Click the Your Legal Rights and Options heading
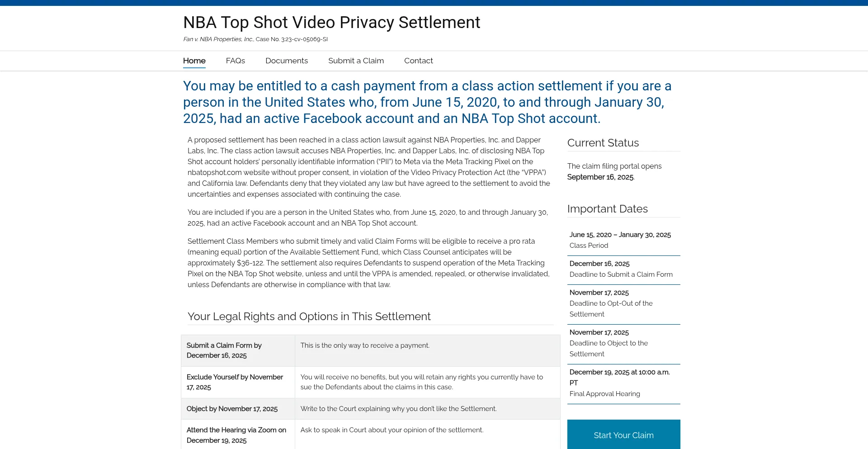This screenshot has height=449, width=868. pyautogui.click(x=309, y=317)
